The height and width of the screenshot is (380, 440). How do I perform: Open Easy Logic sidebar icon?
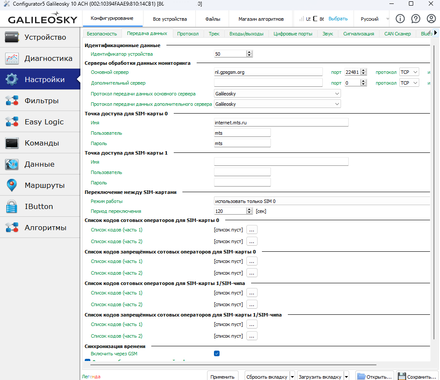12,122
